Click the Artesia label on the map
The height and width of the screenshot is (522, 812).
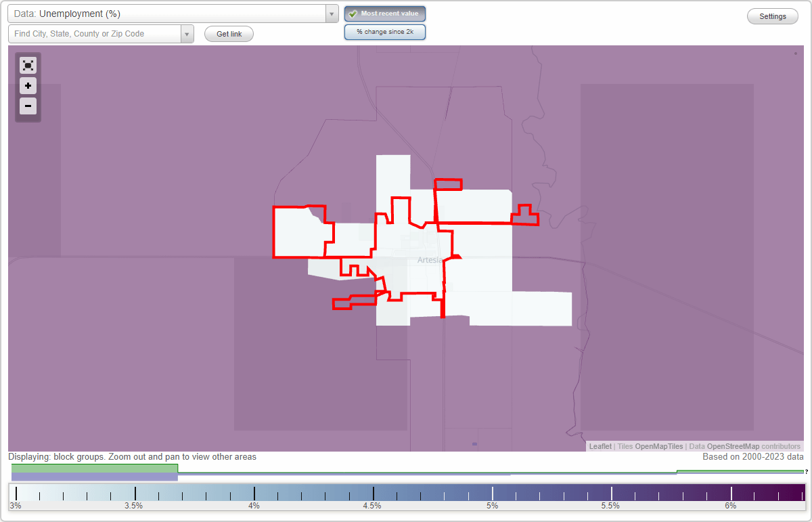tap(431, 259)
